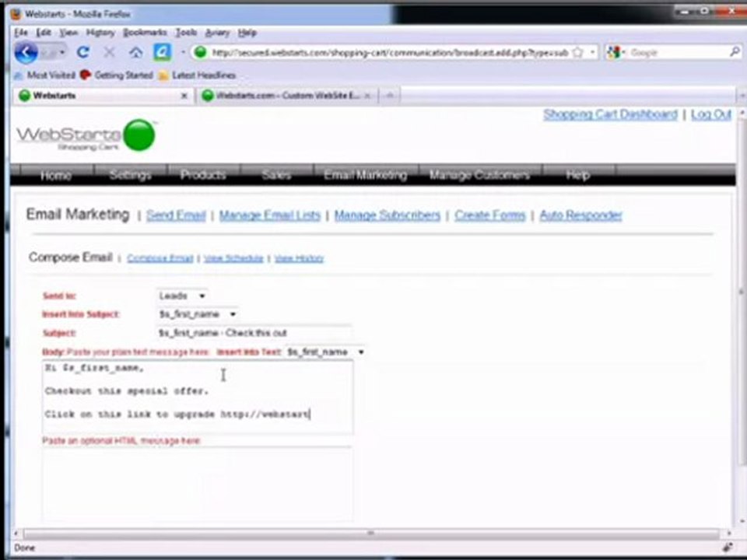The image size is (747, 560).
Task: Go to Home in the navigation bar
Action: pyautogui.click(x=56, y=175)
